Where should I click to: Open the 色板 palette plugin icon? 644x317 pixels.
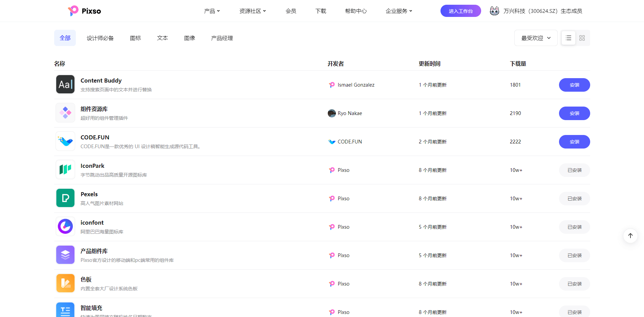tap(65, 283)
